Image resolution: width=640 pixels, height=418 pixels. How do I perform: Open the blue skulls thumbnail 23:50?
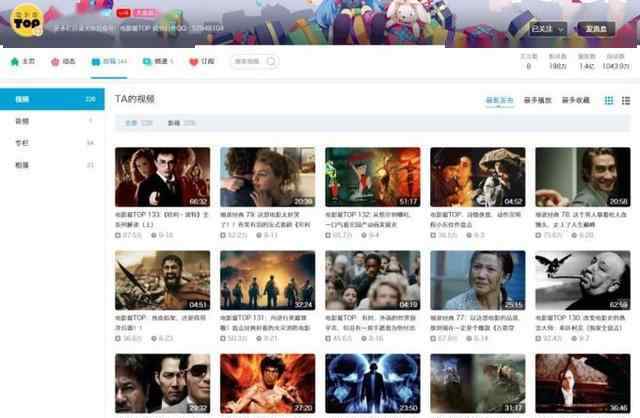pos(373,384)
